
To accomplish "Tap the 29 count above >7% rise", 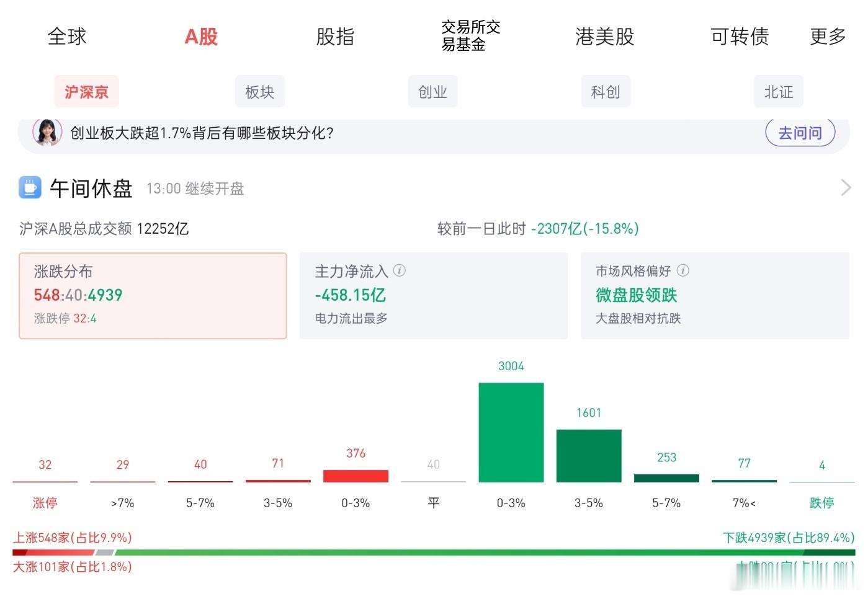I will coord(123,464).
